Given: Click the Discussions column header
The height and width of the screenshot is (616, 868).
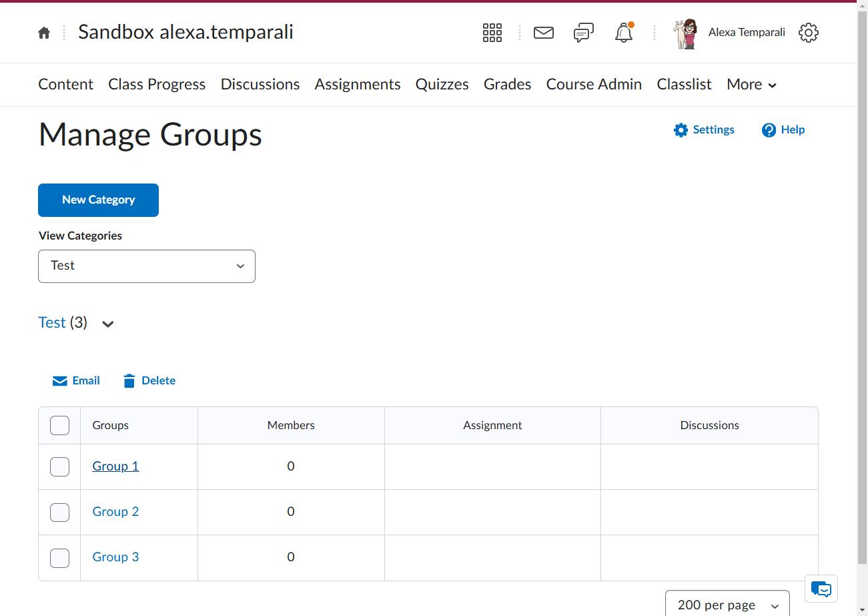Looking at the screenshot, I should [x=709, y=425].
